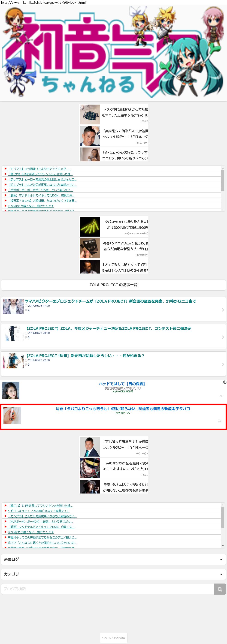Open the ZOLA major debut article chevron
This screenshot has width=227, height=644.
tap(223, 337)
